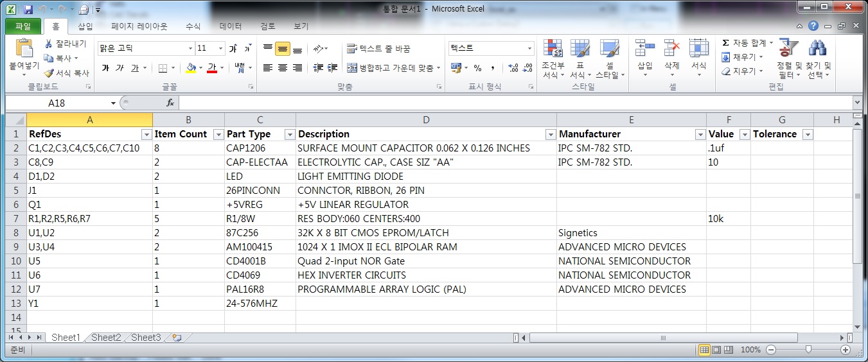Switch to the Insert (삽입) ribbon tab
This screenshot has height=362, width=868.
click(x=85, y=26)
